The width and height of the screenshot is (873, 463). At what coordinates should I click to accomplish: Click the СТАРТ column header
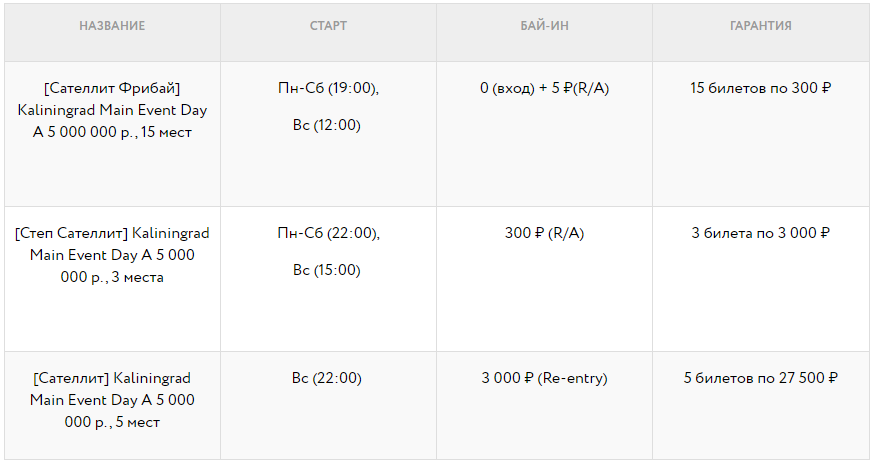pos(328,26)
